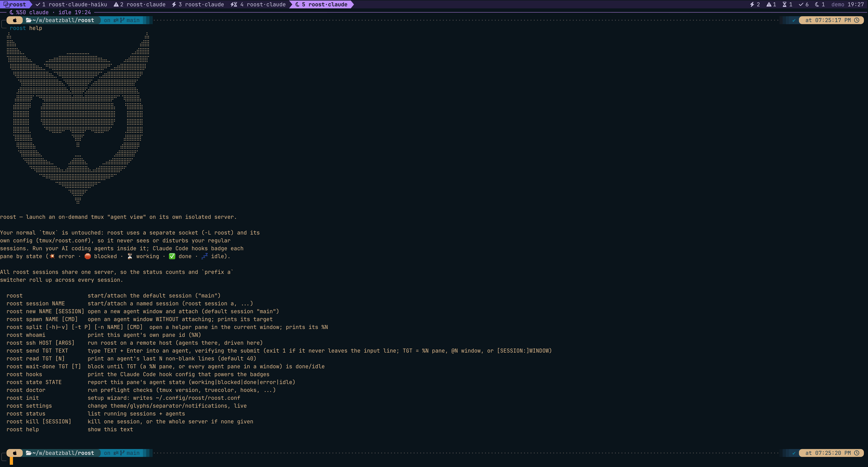The width and height of the screenshot is (868, 467).
Task: Click git branch icon in the 07:25:20 prompt
Action: point(122,453)
